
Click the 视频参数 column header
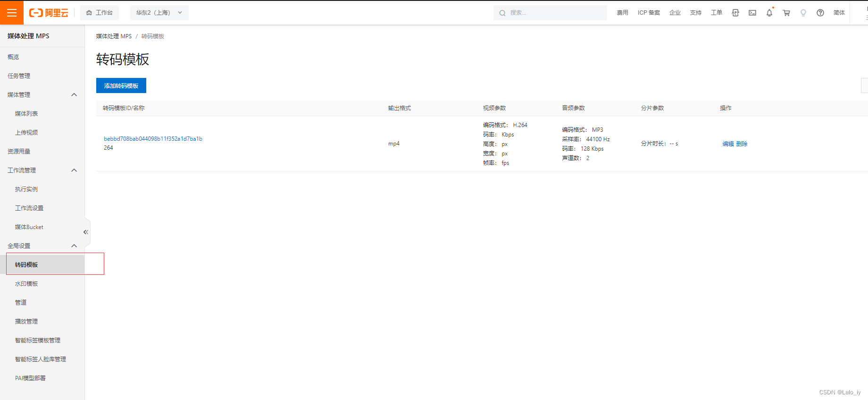click(494, 108)
